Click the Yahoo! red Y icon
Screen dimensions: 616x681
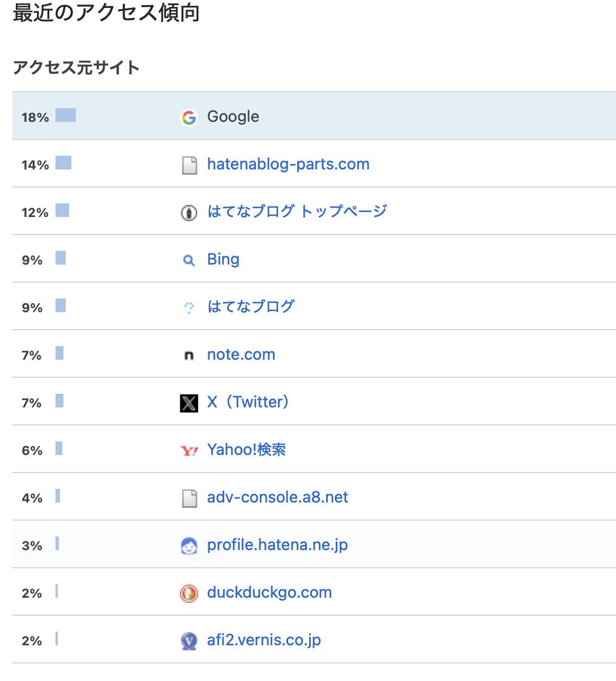pyautogui.click(x=189, y=451)
